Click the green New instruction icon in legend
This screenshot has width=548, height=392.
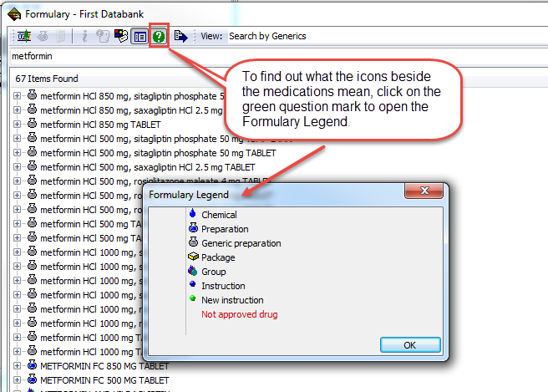pos(193,299)
